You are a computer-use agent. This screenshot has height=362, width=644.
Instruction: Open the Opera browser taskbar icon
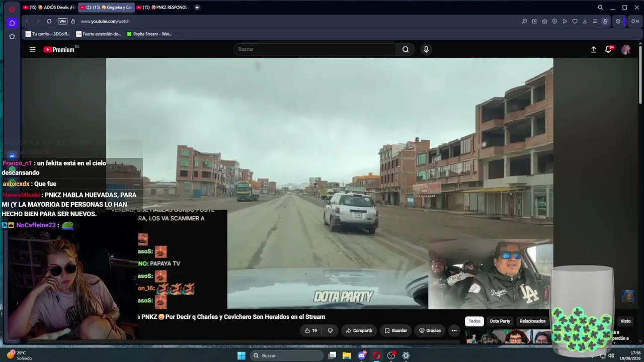(x=376, y=355)
